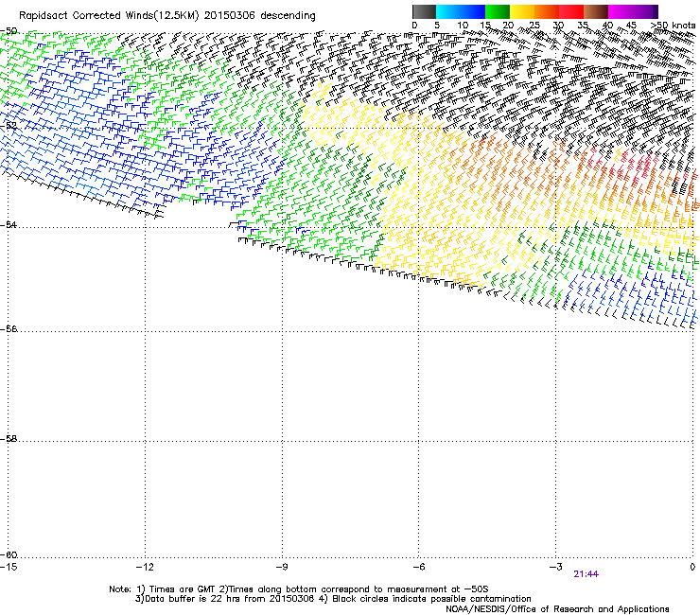Click the 0 longitude axis label
This screenshot has width=700, height=615.
692,567
